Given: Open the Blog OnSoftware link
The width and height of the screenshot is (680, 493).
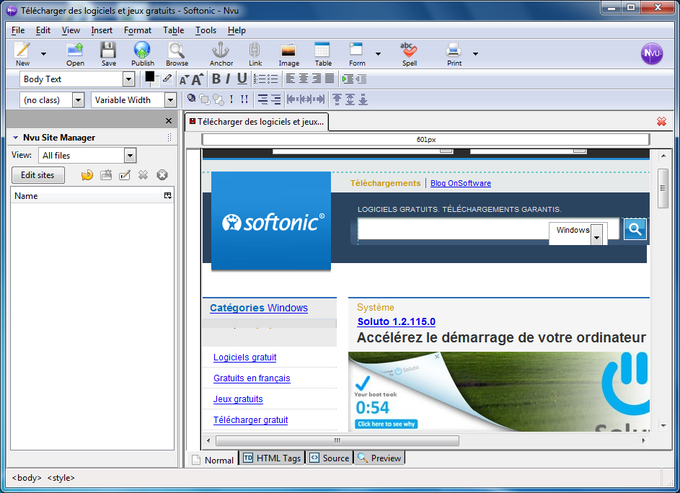Looking at the screenshot, I should [x=461, y=183].
